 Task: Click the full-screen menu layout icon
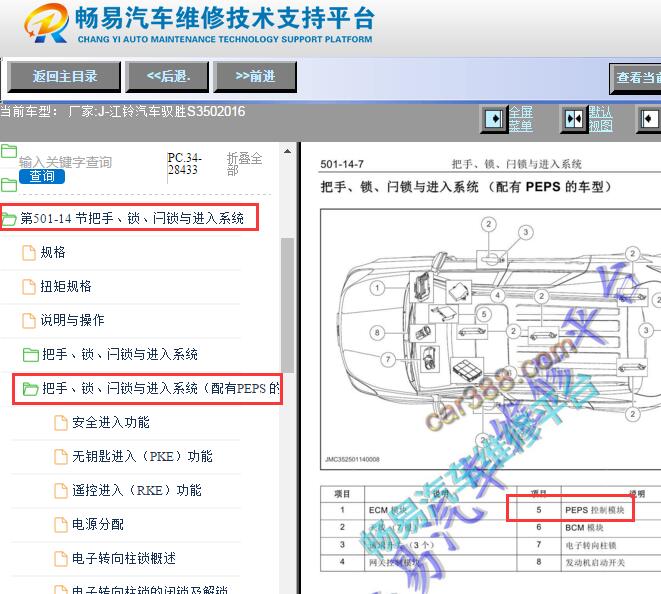click(495, 119)
